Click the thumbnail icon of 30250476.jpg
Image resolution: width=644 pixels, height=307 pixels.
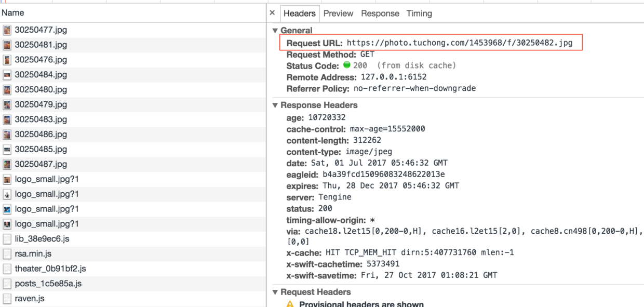[7, 60]
